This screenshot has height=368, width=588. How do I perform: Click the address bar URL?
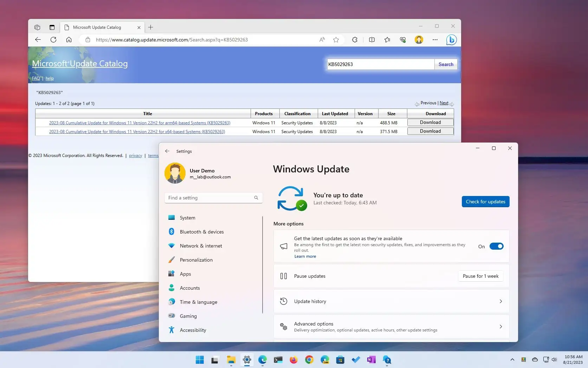[x=172, y=40]
